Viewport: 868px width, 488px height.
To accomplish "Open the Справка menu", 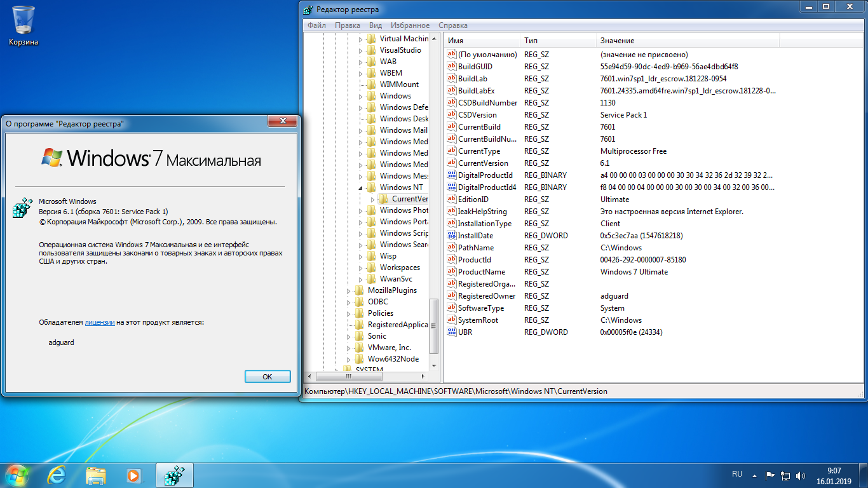I will click(453, 25).
